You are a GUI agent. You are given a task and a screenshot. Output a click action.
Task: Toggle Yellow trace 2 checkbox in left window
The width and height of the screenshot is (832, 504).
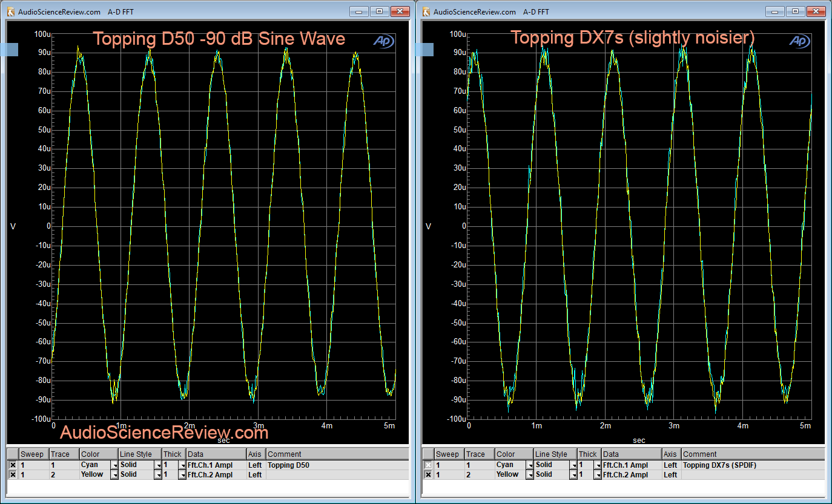(x=13, y=475)
